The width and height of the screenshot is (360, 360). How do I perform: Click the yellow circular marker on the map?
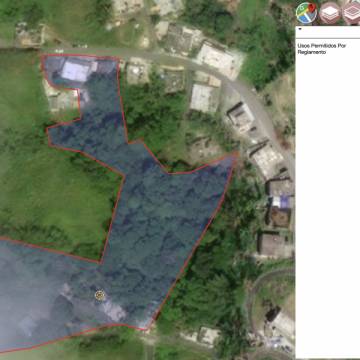click(x=100, y=295)
